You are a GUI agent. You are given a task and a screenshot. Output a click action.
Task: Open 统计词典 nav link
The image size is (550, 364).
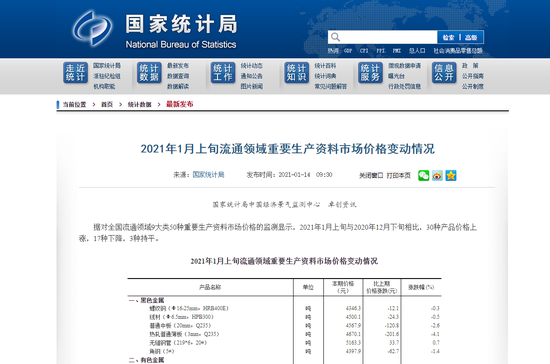(x=325, y=76)
